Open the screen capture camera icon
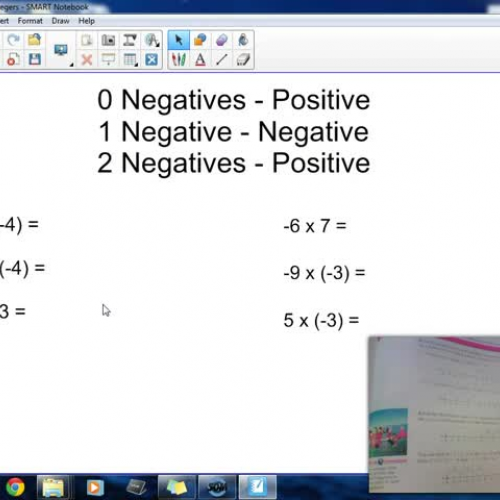This screenshot has width=500, height=500. pos(108,40)
